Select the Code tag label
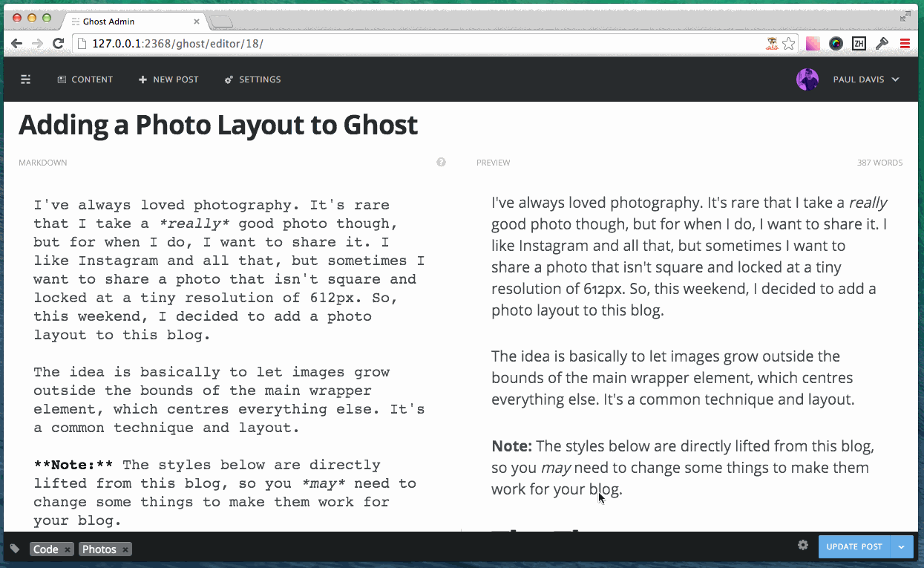This screenshot has height=568, width=924. tap(46, 549)
